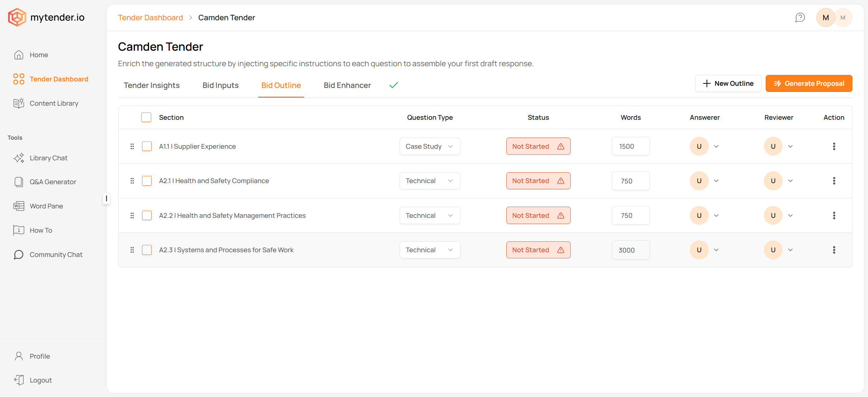Check the A1.1 Supplier Experience row checkbox
868x397 pixels.
pyautogui.click(x=147, y=146)
